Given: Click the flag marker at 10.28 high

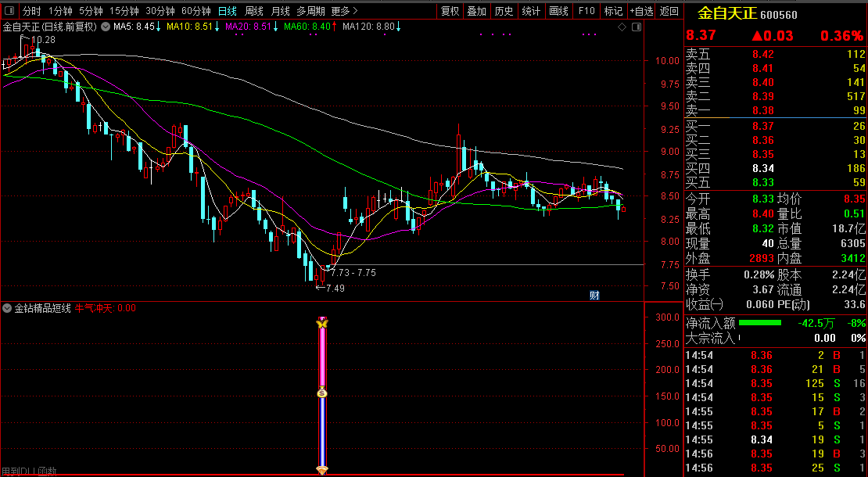Looking at the screenshot, I should pos(23,39).
